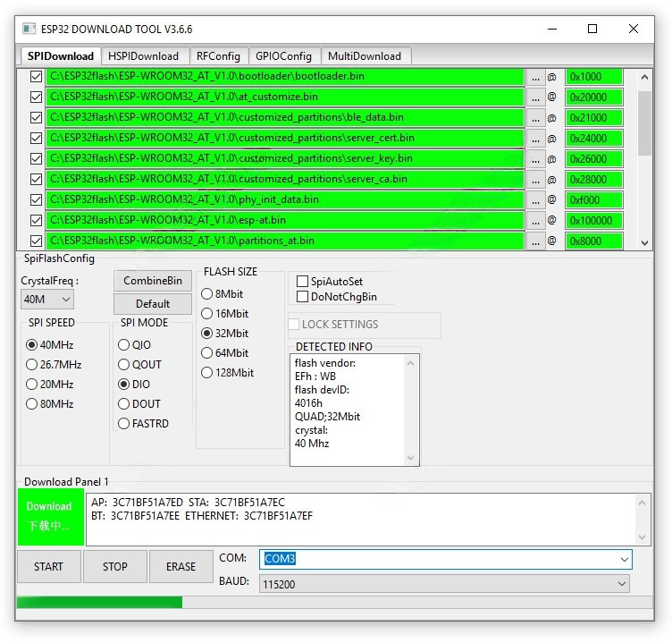Click the ESP32 app icon in title bar

(x=30, y=29)
